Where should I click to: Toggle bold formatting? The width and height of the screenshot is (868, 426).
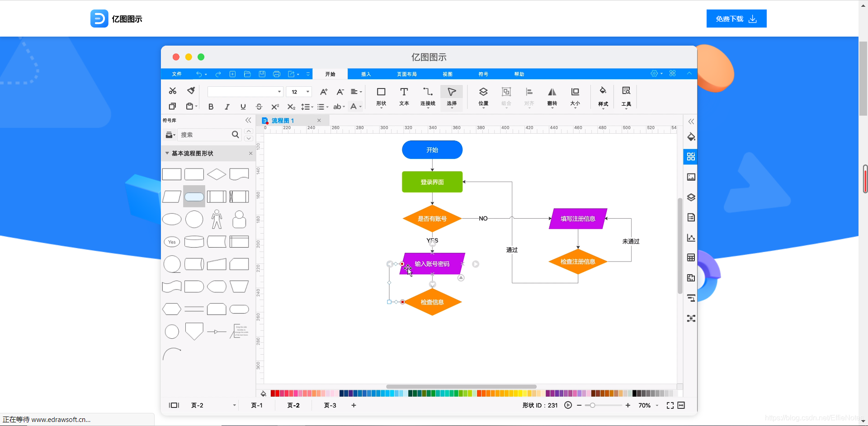211,107
